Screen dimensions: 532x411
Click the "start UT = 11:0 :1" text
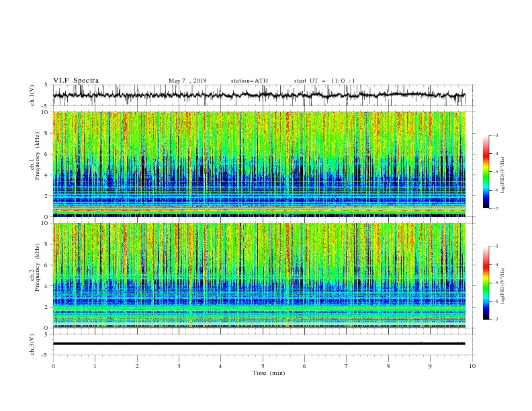[324, 81]
